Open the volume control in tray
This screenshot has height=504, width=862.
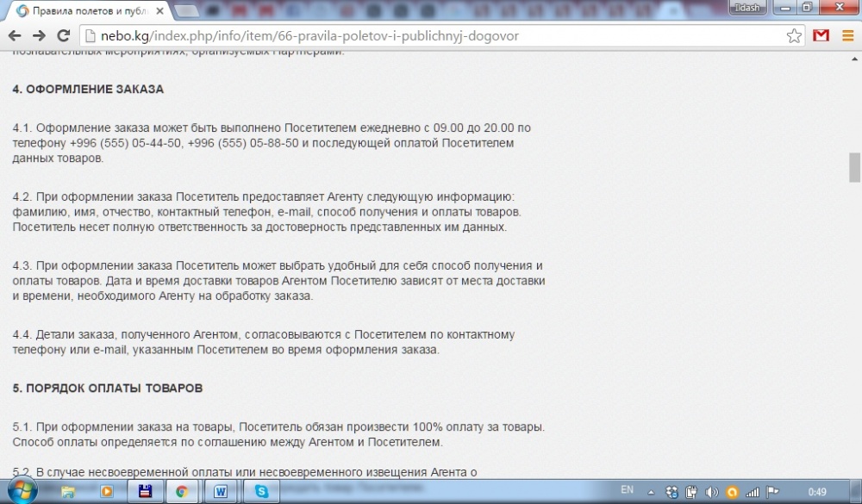[712, 492]
